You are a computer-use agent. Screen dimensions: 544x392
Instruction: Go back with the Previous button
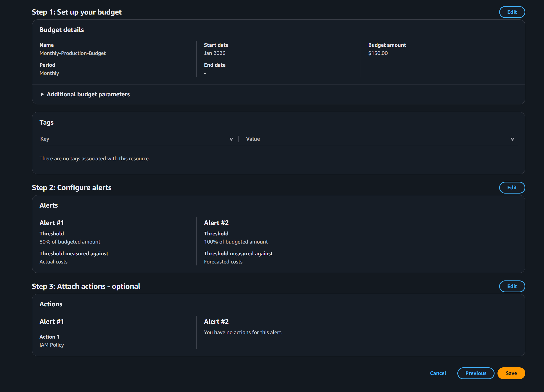[476, 373]
